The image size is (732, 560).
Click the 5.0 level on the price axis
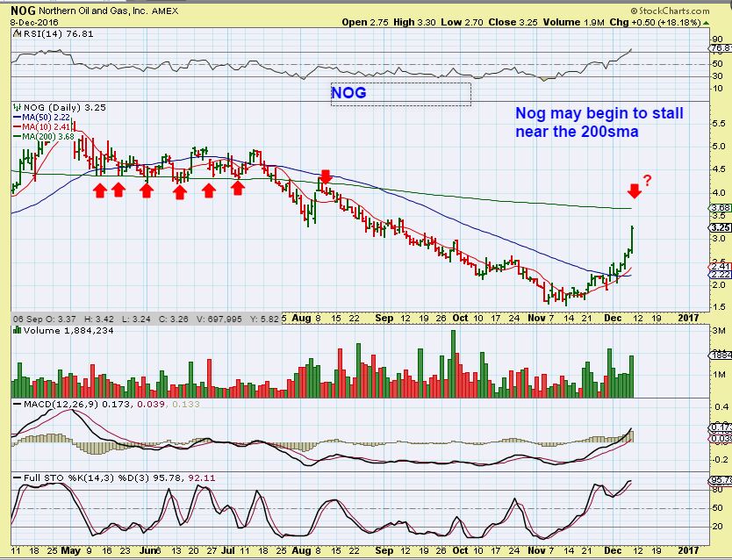point(719,146)
